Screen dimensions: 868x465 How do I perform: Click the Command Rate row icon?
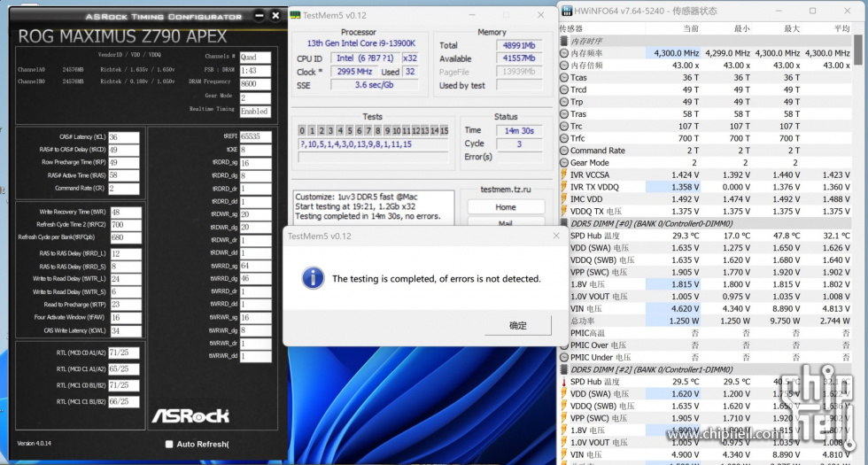(x=564, y=151)
